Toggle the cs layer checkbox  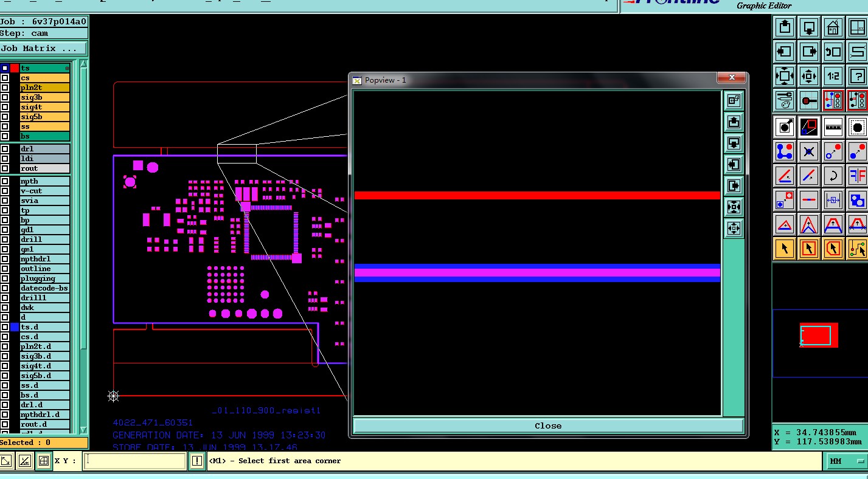pyautogui.click(x=5, y=78)
